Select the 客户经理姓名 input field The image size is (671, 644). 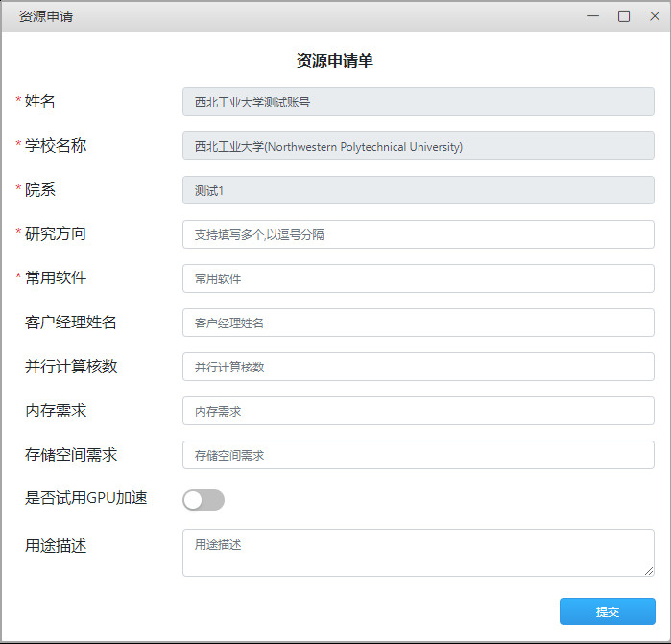point(418,322)
